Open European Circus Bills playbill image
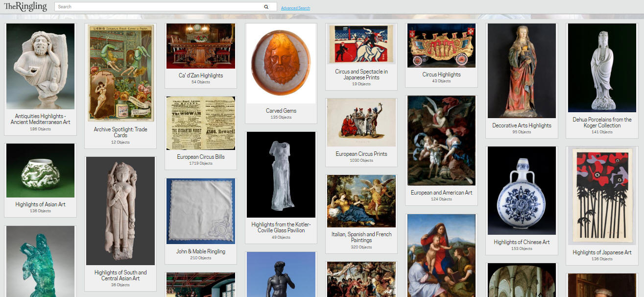Image resolution: width=644 pixels, height=297 pixels. [x=201, y=123]
